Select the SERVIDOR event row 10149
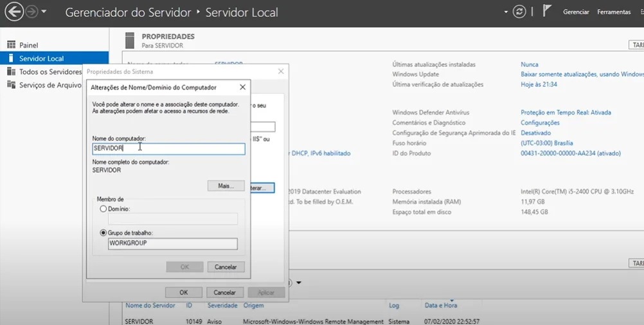This screenshot has height=325, width=644. [x=302, y=321]
